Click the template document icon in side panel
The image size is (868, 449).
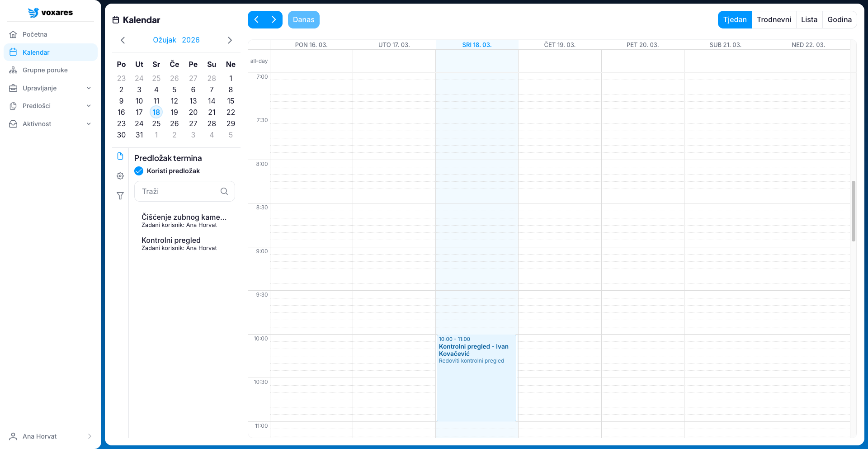(120, 156)
